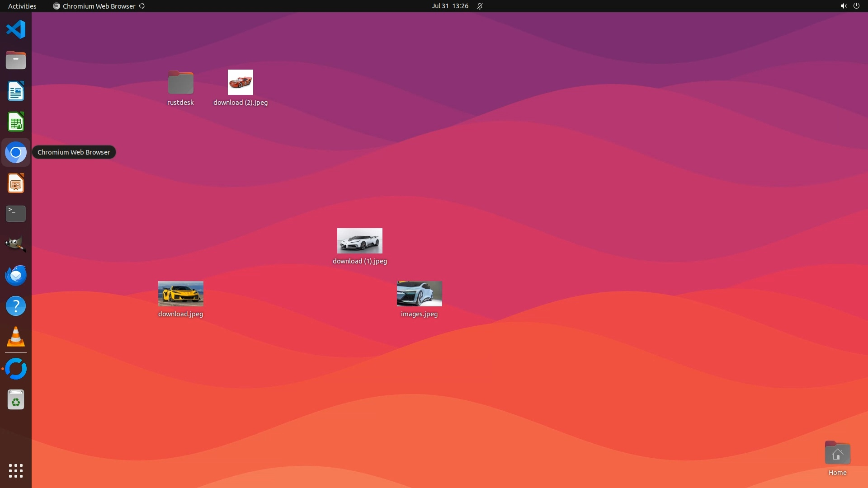Launch Thunderbird mail client
The width and height of the screenshot is (868, 488).
tap(16, 275)
